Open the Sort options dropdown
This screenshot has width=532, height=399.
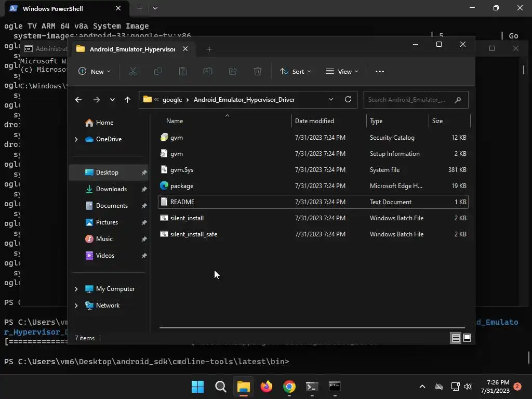tap(295, 71)
